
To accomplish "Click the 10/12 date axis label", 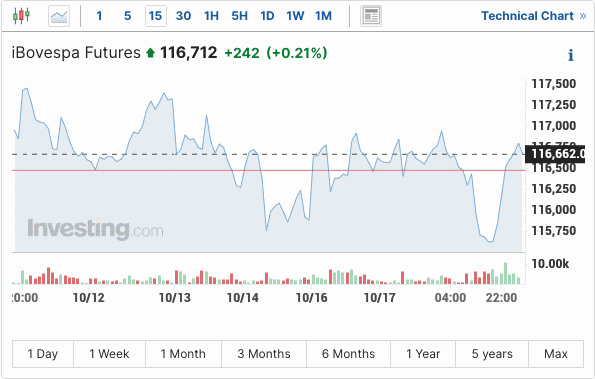I will (88, 298).
